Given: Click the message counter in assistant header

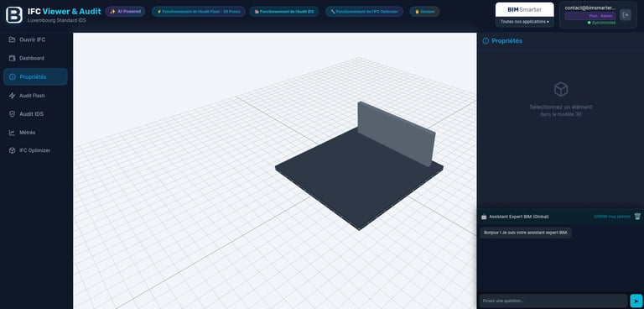Looking at the screenshot, I should [612, 217].
